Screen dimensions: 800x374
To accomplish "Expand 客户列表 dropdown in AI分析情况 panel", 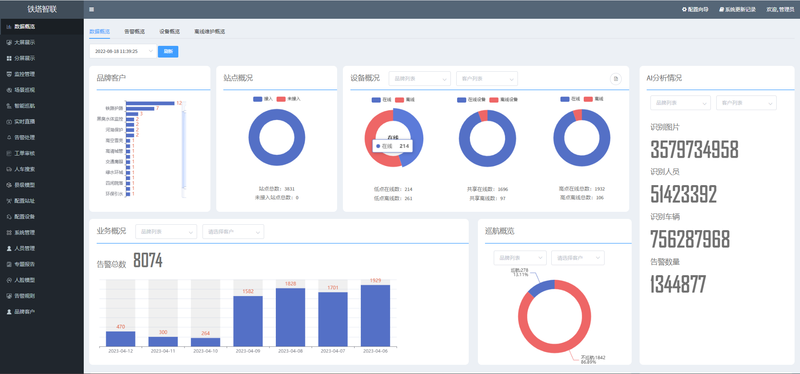I will [746, 103].
